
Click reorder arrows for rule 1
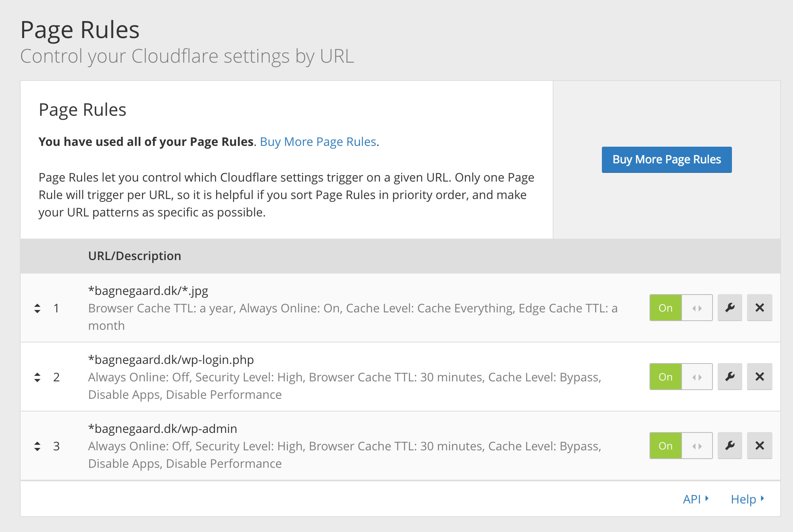[x=37, y=308]
